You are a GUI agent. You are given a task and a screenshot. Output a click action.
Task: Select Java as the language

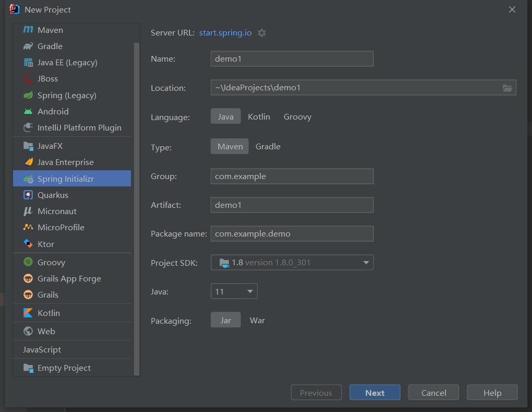(x=226, y=116)
